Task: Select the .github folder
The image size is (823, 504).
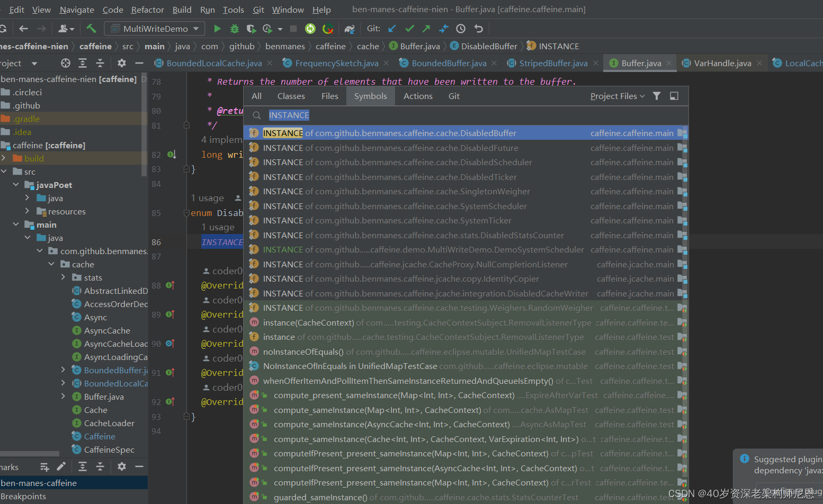Action: tap(26, 105)
